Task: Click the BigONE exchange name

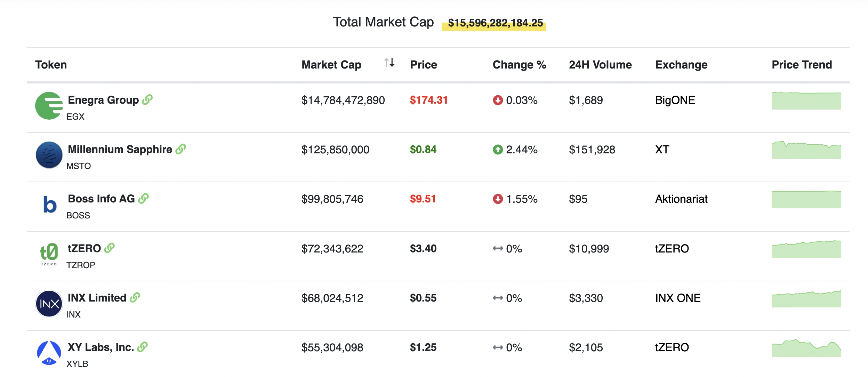Action: [675, 101]
